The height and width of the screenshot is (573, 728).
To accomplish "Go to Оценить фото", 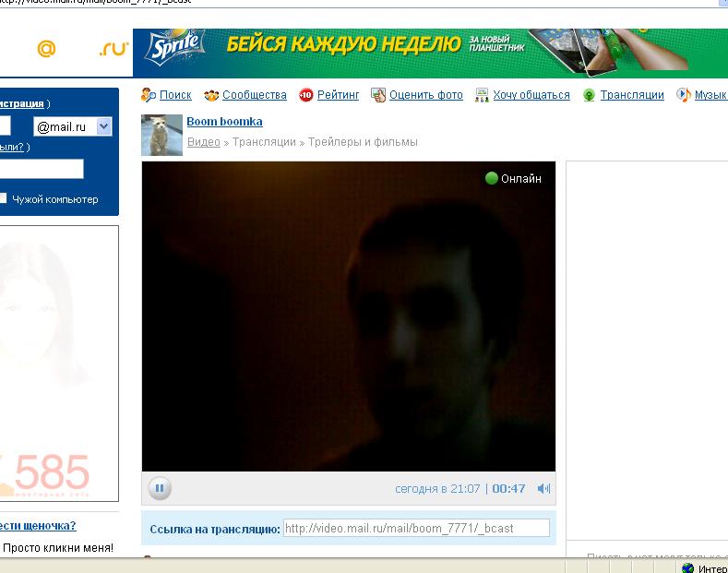I will click(426, 95).
